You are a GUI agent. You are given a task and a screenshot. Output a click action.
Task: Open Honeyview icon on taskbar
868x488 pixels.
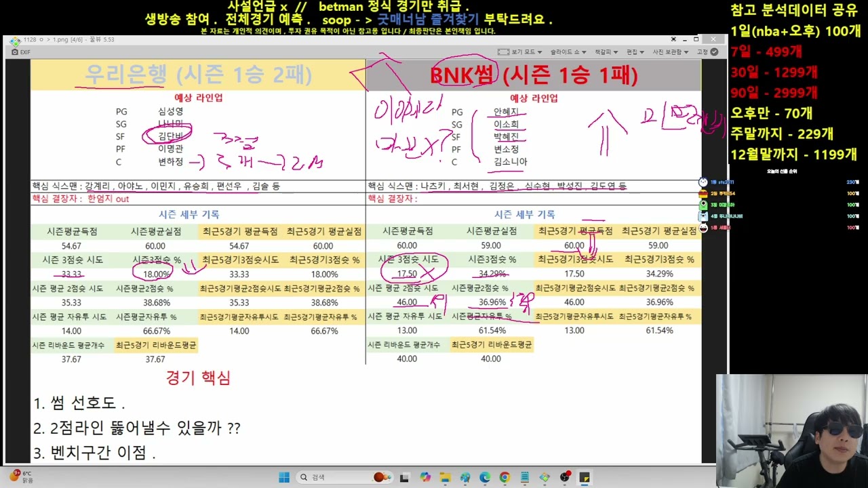tap(545, 477)
